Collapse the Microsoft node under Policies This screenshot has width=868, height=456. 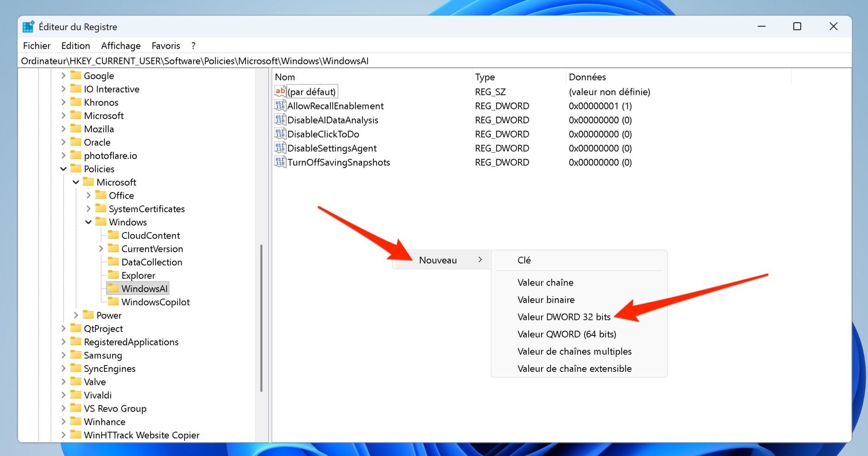76,182
